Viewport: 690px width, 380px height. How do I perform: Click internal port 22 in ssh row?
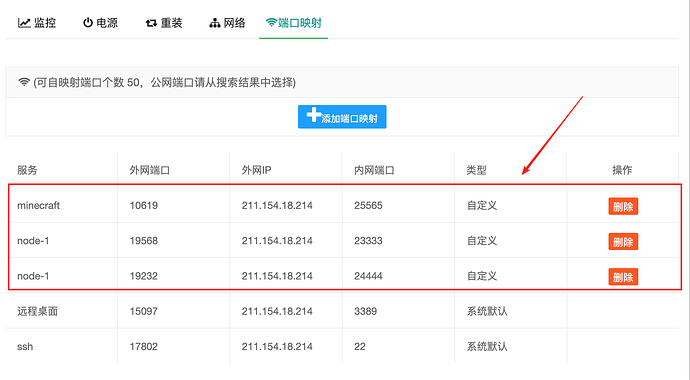[360, 346]
